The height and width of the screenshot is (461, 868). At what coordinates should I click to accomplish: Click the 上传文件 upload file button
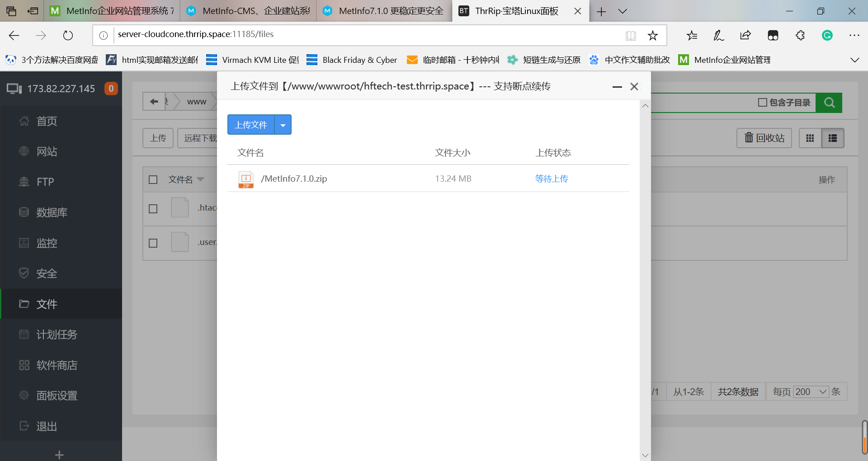click(x=251, y=125)
